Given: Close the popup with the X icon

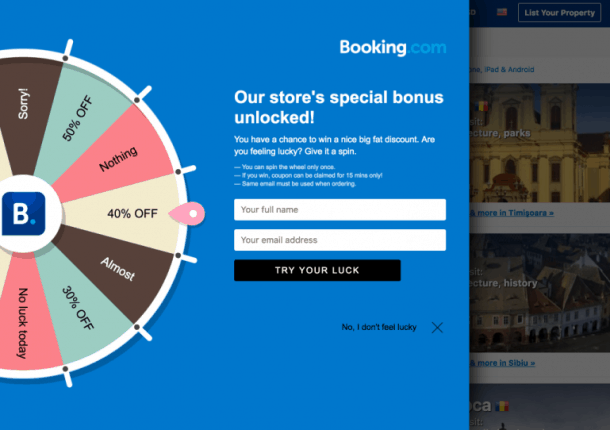Looking at the screenshot, I should coord(437,327).
